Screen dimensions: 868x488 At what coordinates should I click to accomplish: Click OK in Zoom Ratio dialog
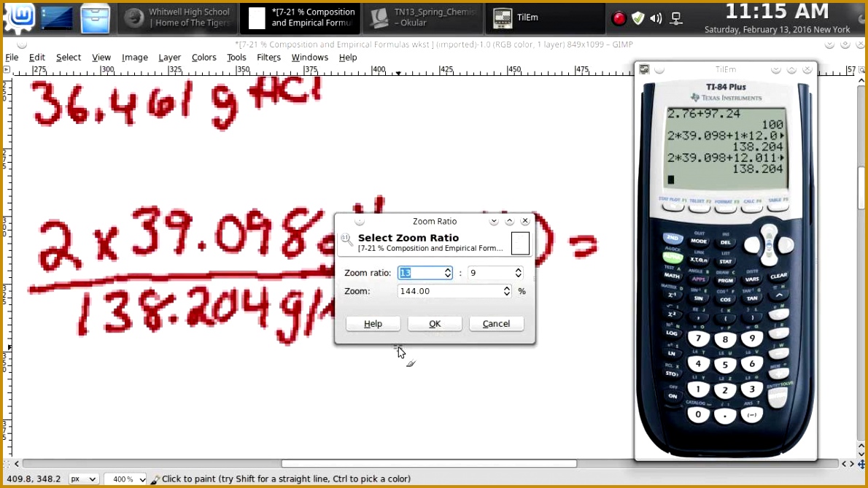435,324
